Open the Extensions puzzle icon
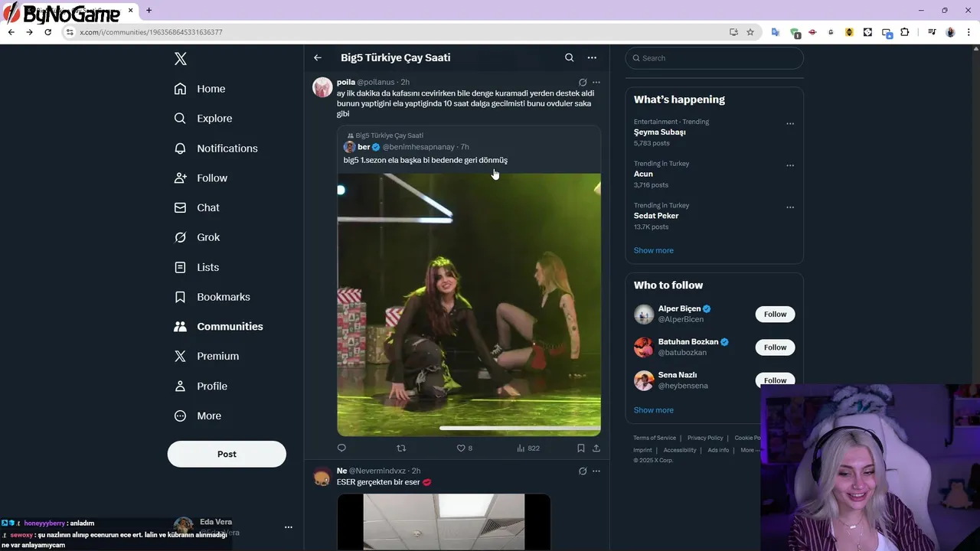Screen dimensions: 980x551 (905, 32)
